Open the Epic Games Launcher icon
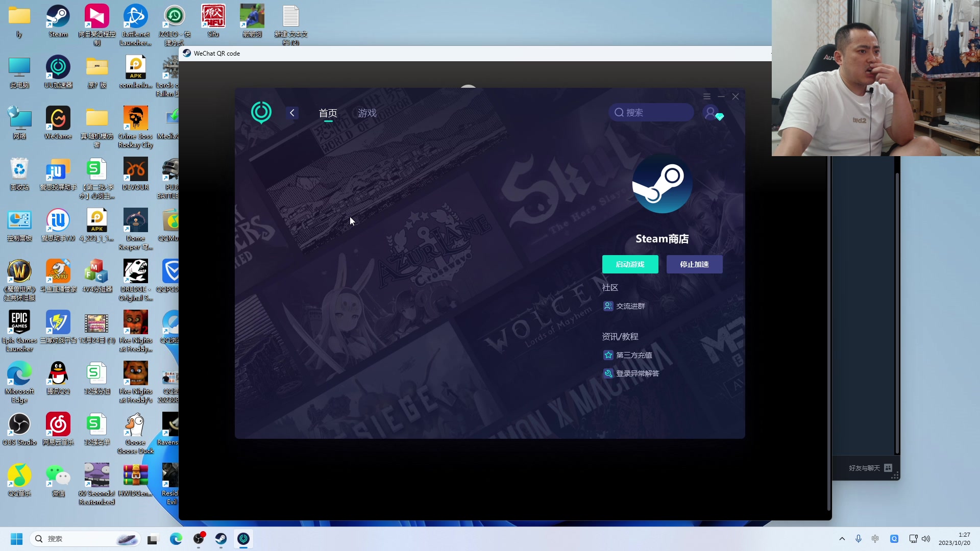 pyautogui.click(x=19, y=331)
